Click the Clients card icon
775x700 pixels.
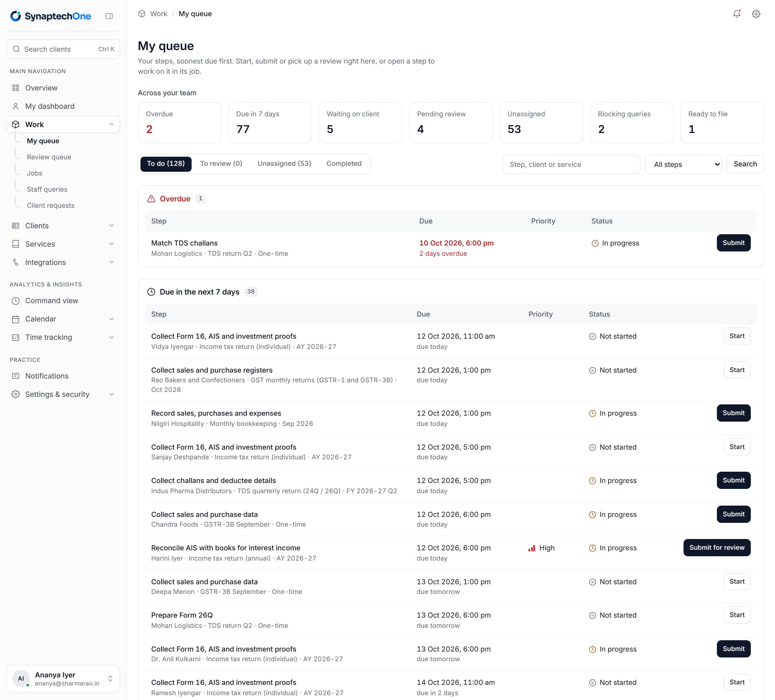15,226
